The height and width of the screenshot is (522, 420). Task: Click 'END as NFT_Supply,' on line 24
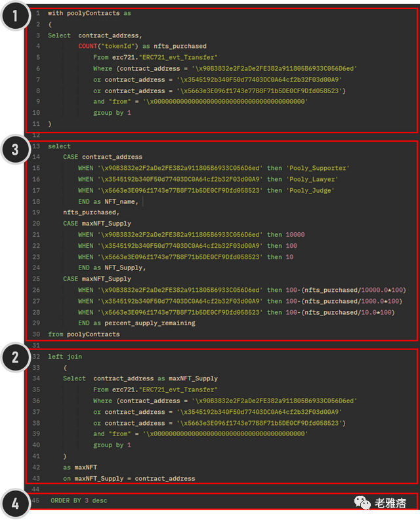(x=112, y=268)
